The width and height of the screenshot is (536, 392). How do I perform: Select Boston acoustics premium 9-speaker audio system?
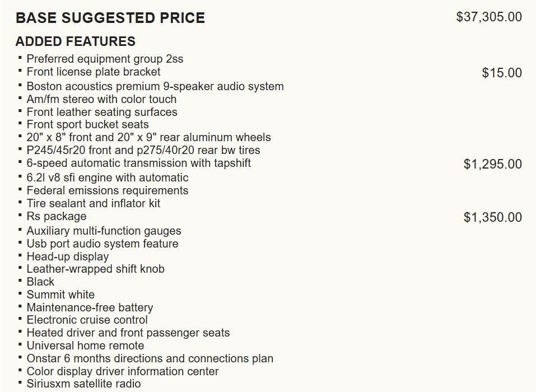(155, 86)
